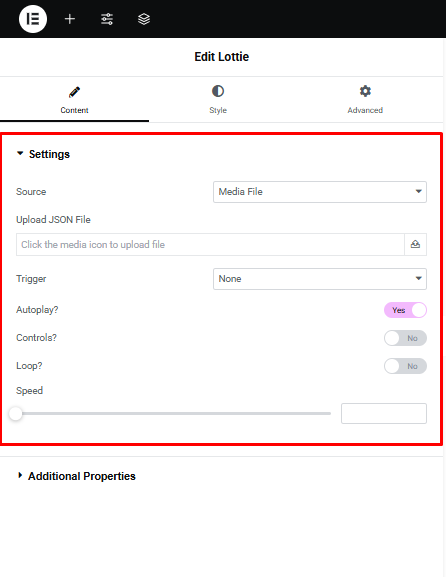This screenshot has width=446, height=577.
Task: Click the Upload JSON File text field
Action: pos(210,244)
